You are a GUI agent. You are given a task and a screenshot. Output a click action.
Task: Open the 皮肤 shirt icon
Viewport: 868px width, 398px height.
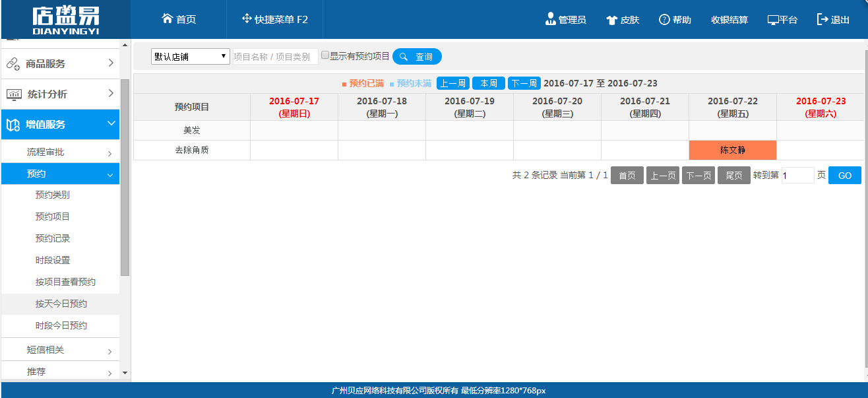pyautogui.click(x=611, y=20)
